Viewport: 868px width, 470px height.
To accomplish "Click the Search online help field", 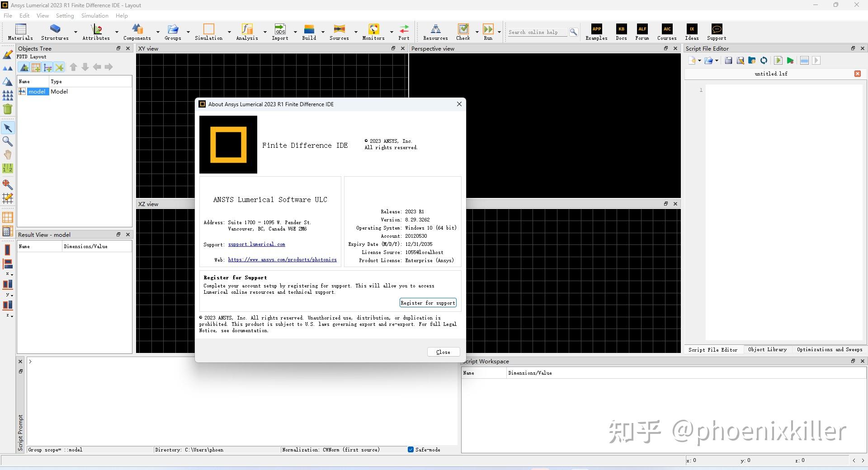I will coord(536,32).
